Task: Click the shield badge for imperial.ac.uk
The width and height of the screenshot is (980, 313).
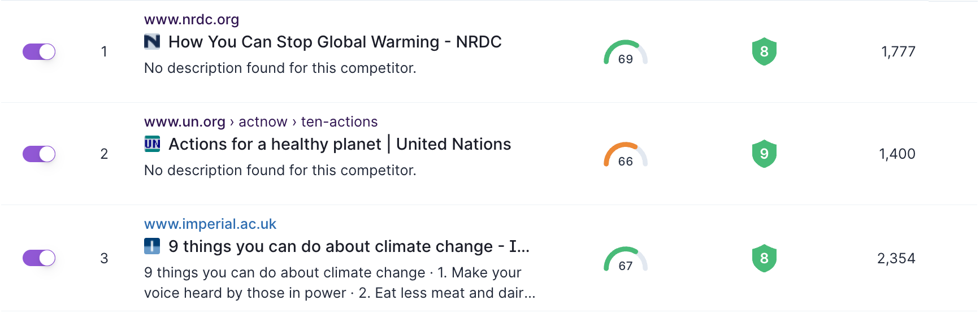Action: [x=764, y=258]
